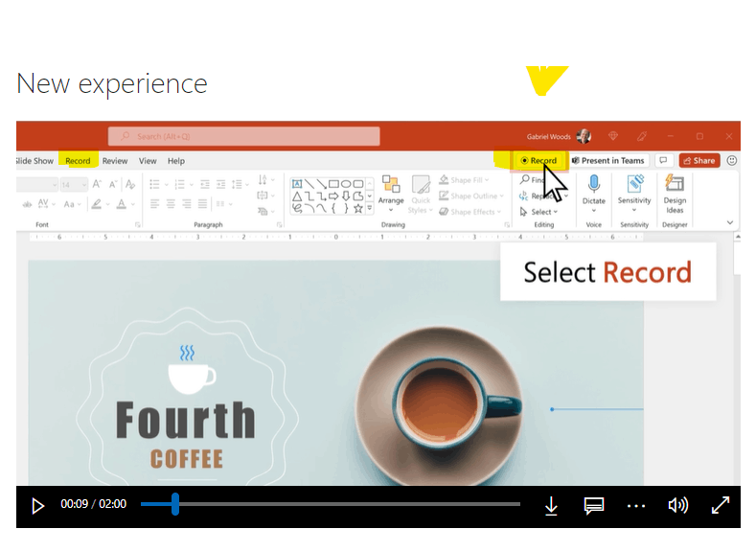756x552 pixels.
Task: Center the text
Action: pyautogui.click(x=171, y=204)
